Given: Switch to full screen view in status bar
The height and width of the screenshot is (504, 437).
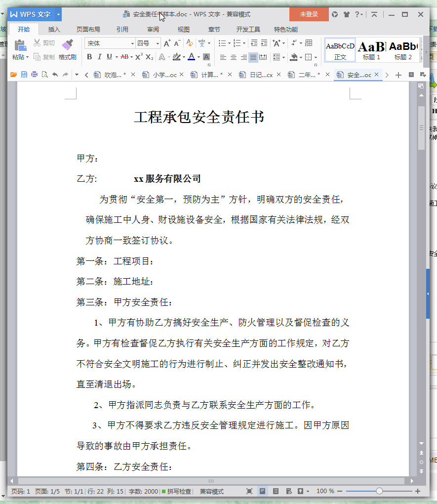Looking at the screenshot, I should click(x=249, y=491).
